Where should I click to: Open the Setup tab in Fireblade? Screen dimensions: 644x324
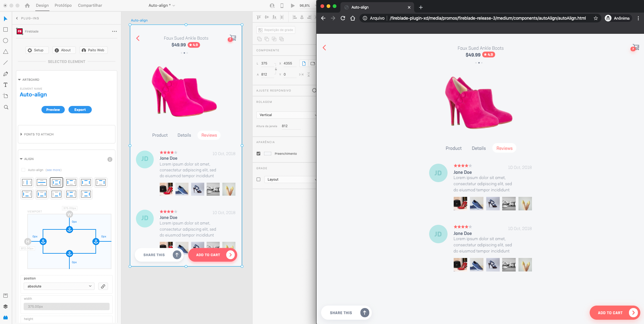[x=37, y=50]
